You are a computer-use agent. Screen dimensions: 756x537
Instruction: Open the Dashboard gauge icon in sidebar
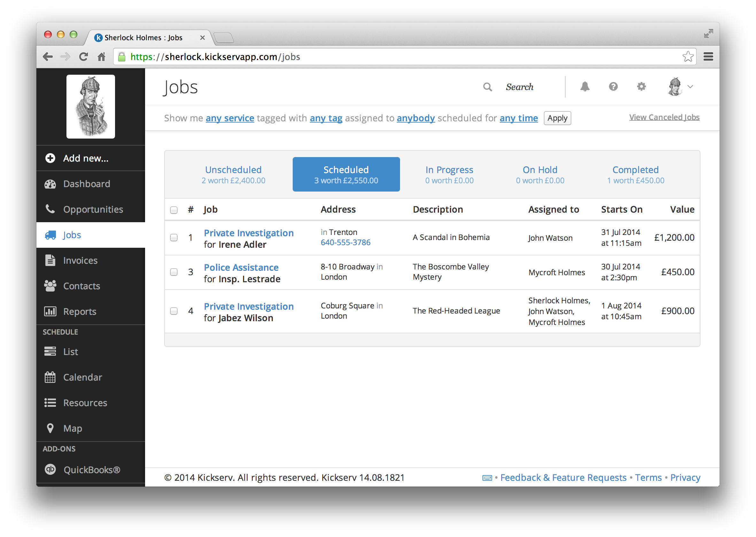pos(50,184)
